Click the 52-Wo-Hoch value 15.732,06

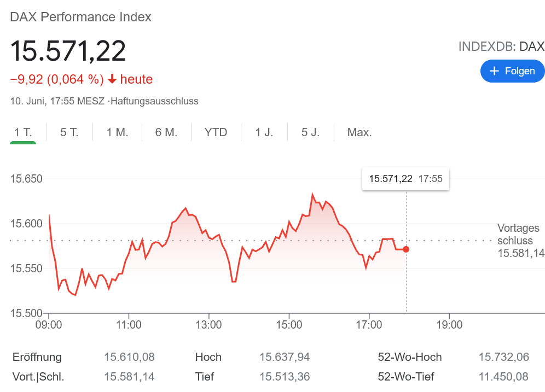coord(503,357)
